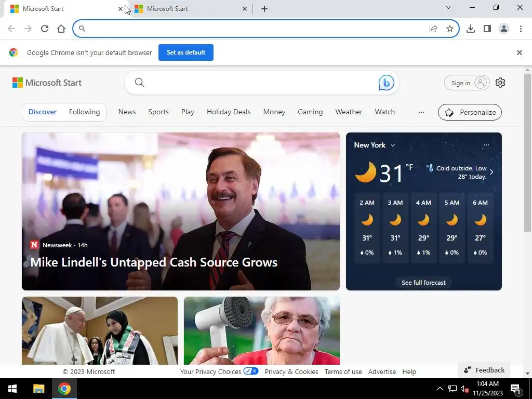
Task: Click the page vertical scrollbar thumb
Action: click(x=527, y=153)
